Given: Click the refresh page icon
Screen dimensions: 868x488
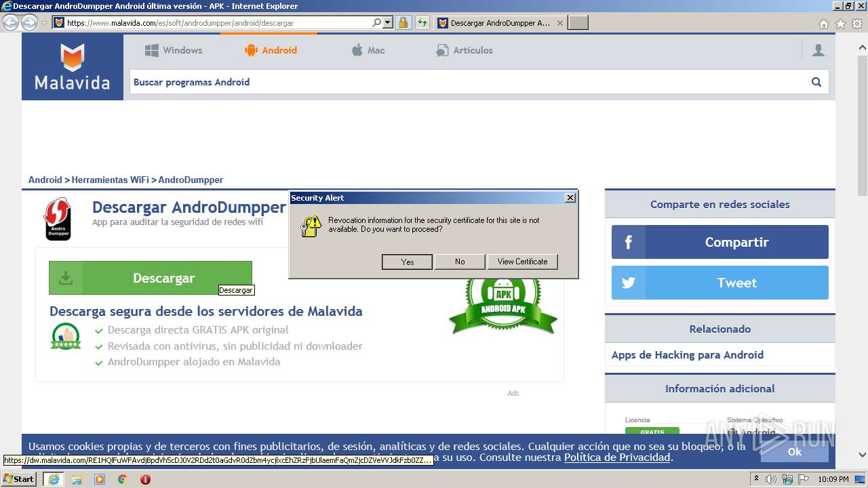Looking at the screenshot, I should 422,22.
